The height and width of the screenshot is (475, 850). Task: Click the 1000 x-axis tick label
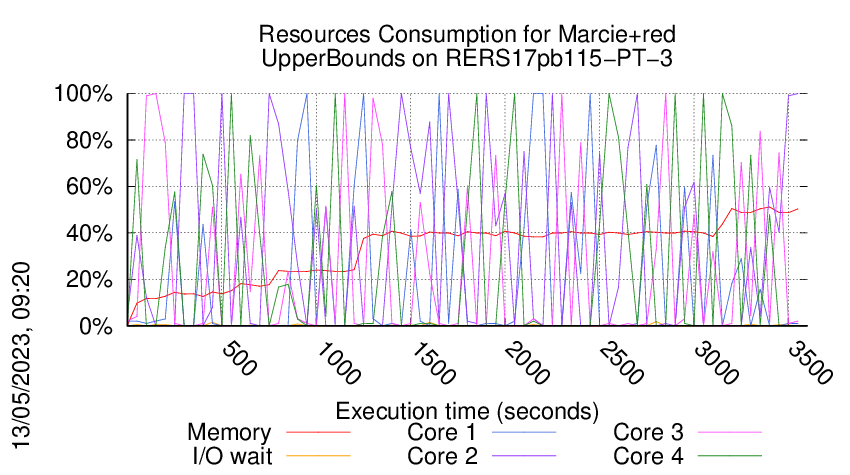tap(337, 363)
